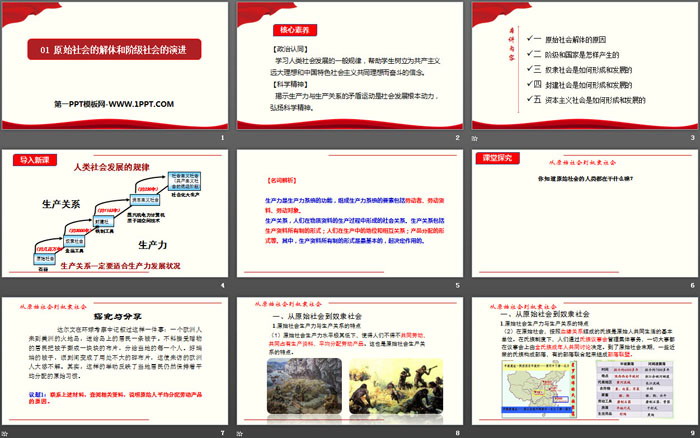Click the animation star icon under slide 8
The width and height of the screenshot is (700, 438).
click(240, 434)
